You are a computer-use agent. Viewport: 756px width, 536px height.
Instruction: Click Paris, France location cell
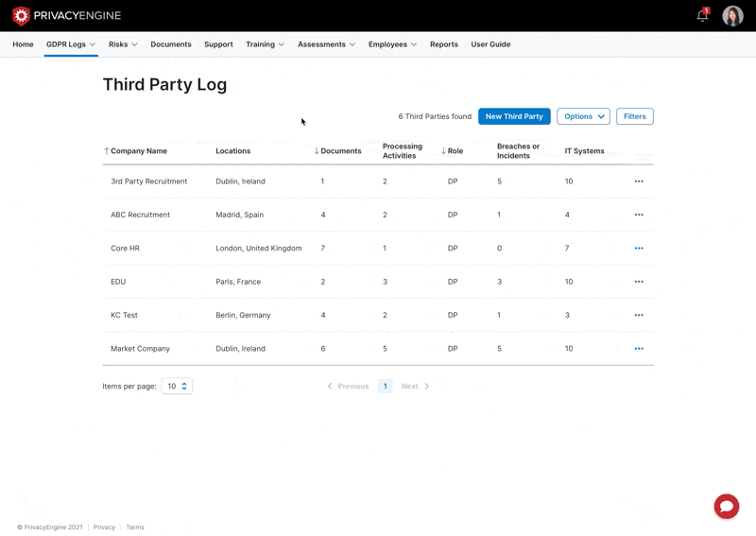tap(238, 282)
